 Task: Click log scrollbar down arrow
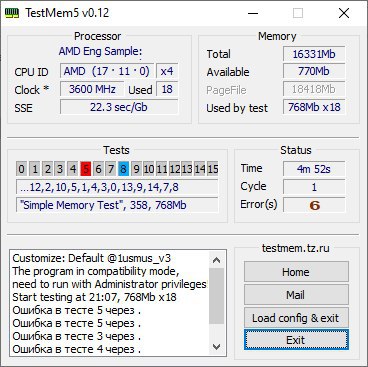[217, 347]
